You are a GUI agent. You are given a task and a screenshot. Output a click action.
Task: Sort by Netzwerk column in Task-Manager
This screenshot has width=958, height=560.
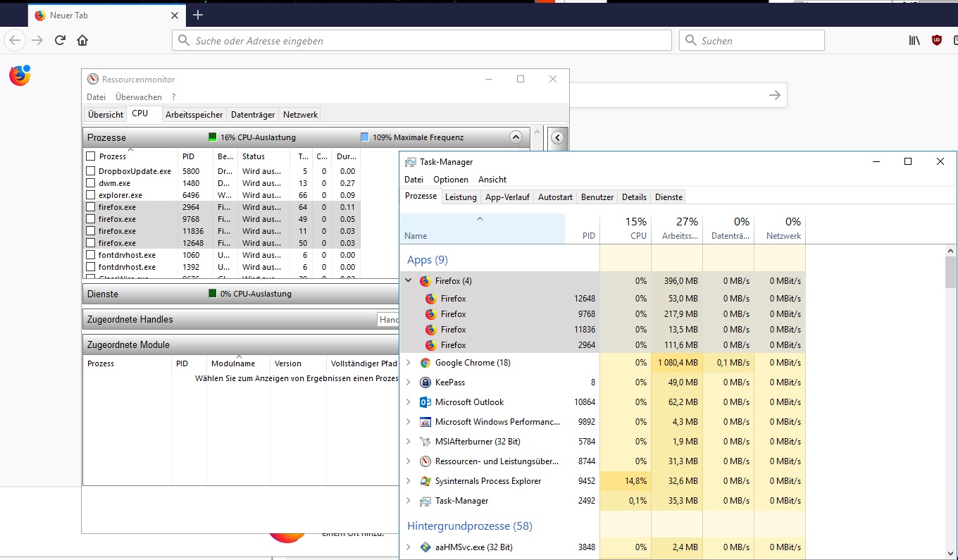tap(780, 228)
